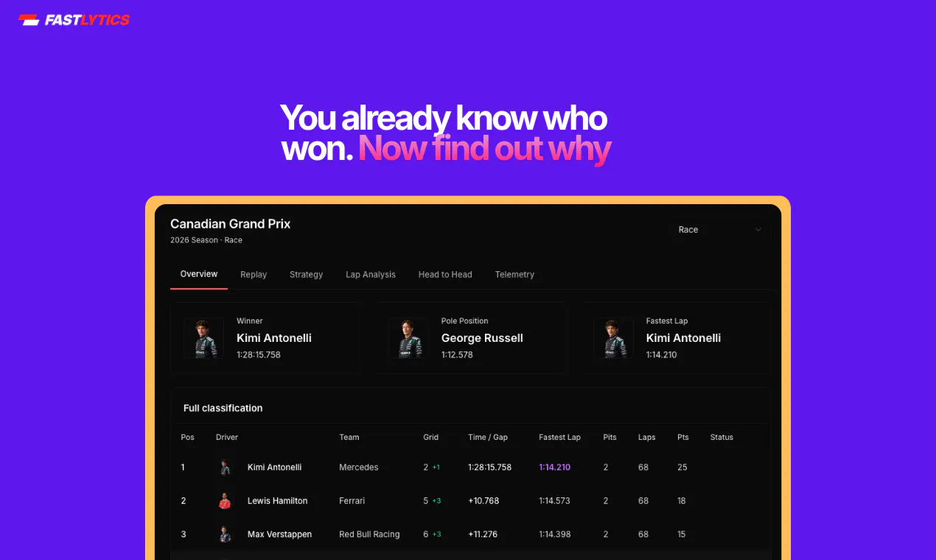Click the Grid column header
Viewport: 936px width, 560px height.
click(x=431, y=438)
